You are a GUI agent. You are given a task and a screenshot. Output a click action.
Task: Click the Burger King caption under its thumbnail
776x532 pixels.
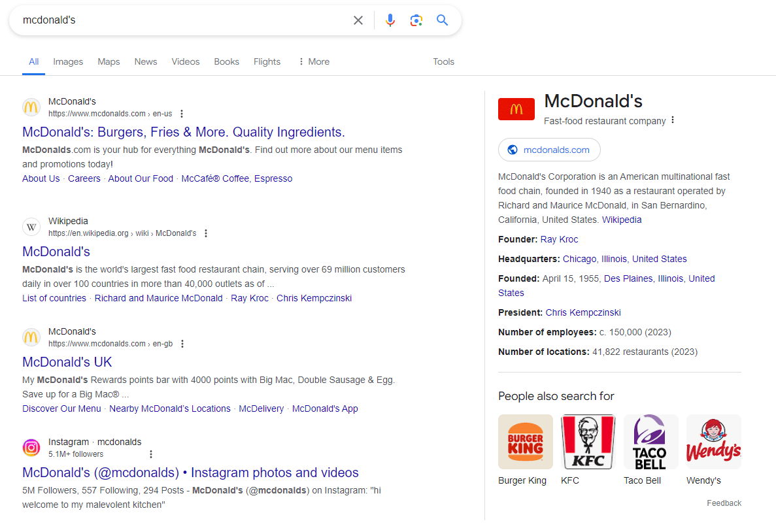click(522, 480)
